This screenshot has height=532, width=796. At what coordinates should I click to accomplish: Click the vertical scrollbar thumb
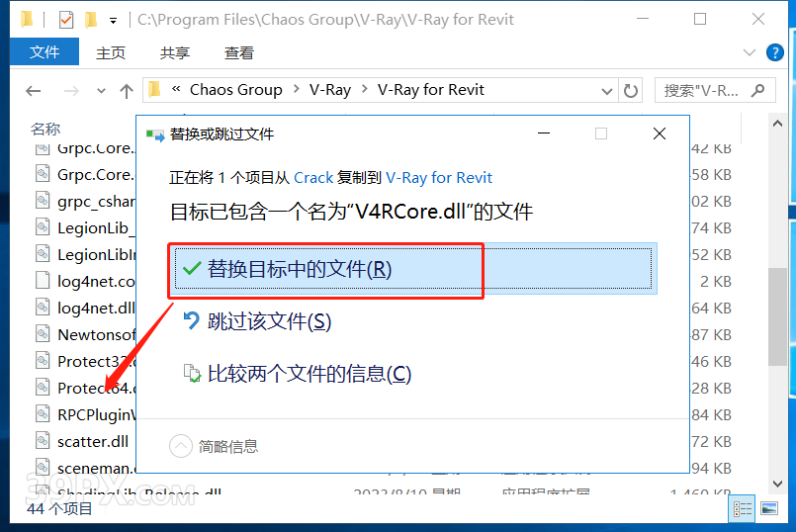click(777, 316)
